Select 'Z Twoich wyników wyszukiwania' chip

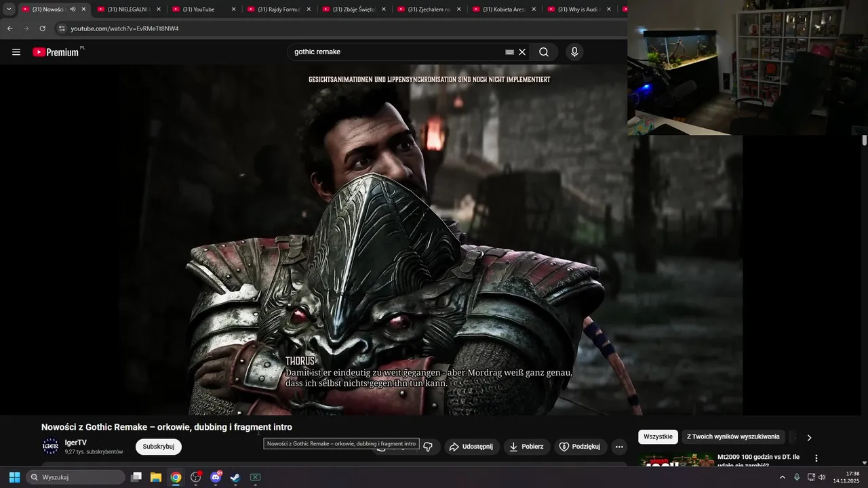point(733,437)
